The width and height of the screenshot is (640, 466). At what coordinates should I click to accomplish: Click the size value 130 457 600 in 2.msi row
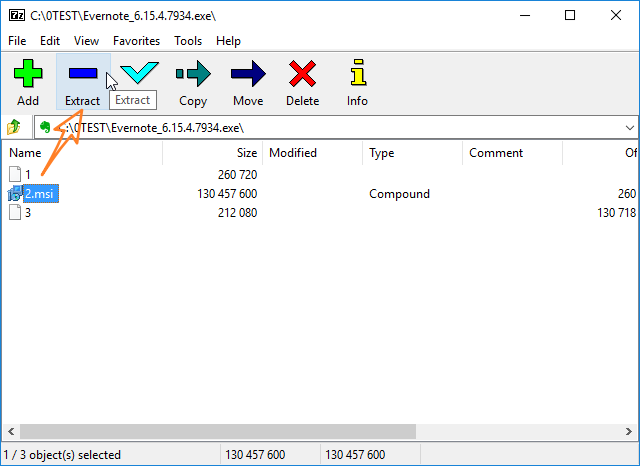point(227,193)
